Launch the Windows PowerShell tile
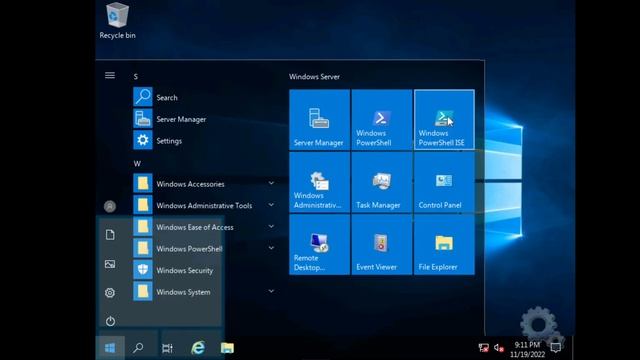The height and width of the screenshot is (360, 640). 382,120
